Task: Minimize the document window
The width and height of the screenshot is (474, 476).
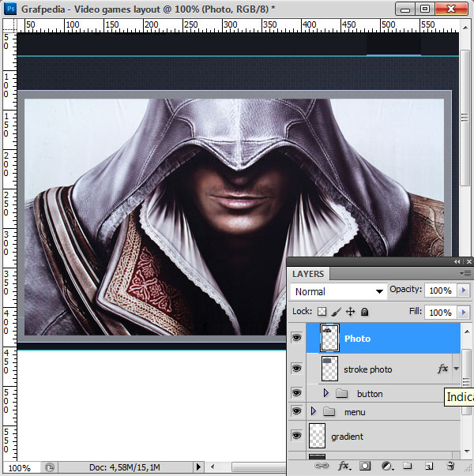Action: click(404, 9)
